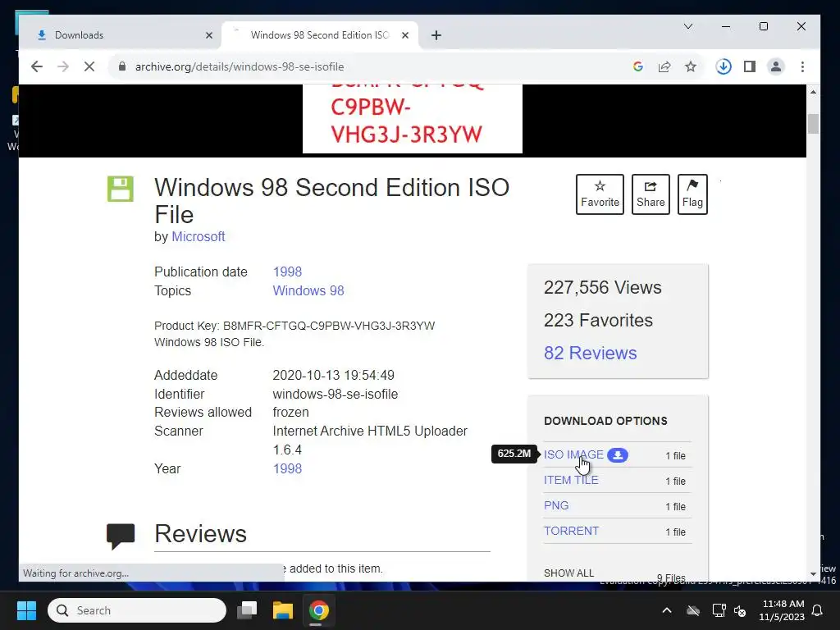Screen dimensions: 840x630
Task: Open a new tab with plus button
Action: click(x=436, y=35)
